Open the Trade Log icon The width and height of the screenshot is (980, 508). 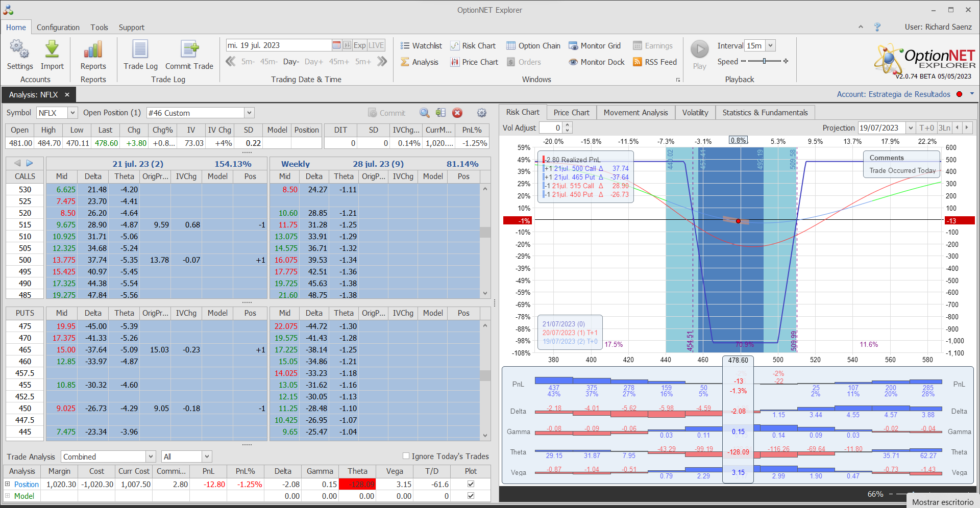pos(140,50)
